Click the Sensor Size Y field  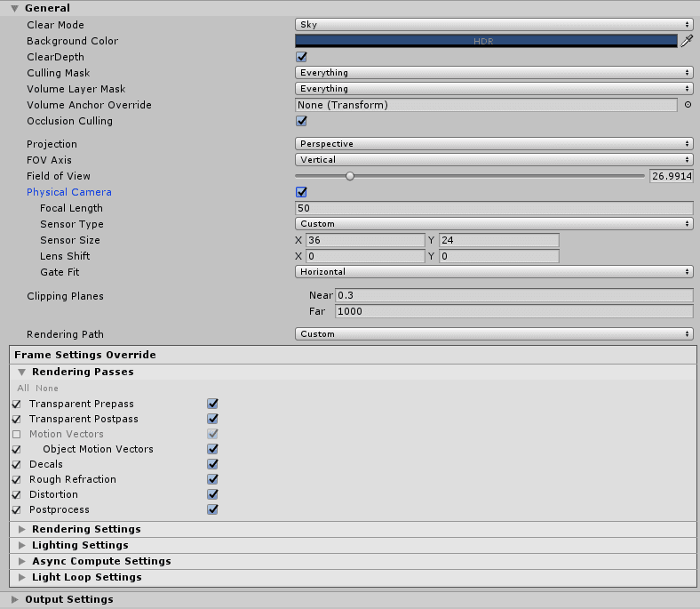click(x=498, y=240)
